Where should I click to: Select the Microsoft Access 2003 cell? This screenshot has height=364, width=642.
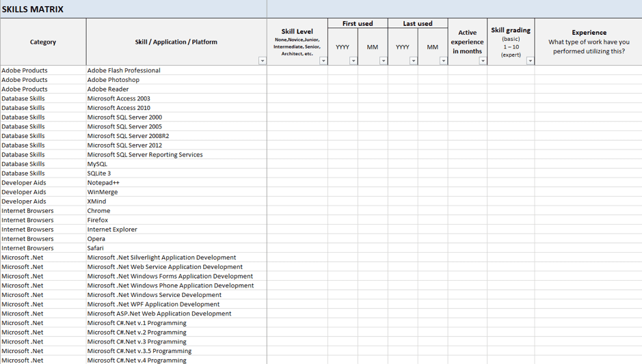(x=176, y=98)
